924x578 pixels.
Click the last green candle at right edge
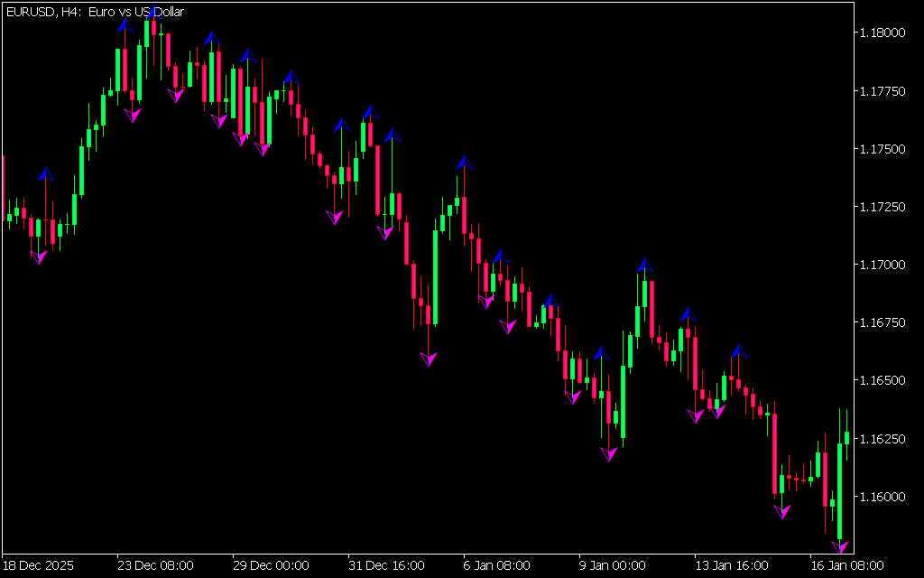point(846,437)
